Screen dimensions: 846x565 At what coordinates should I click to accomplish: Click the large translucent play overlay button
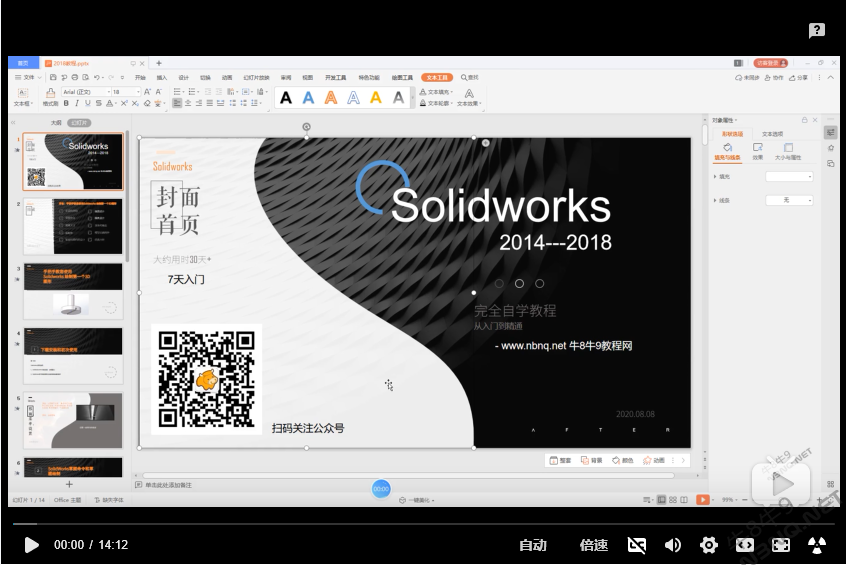click(781, 484)
